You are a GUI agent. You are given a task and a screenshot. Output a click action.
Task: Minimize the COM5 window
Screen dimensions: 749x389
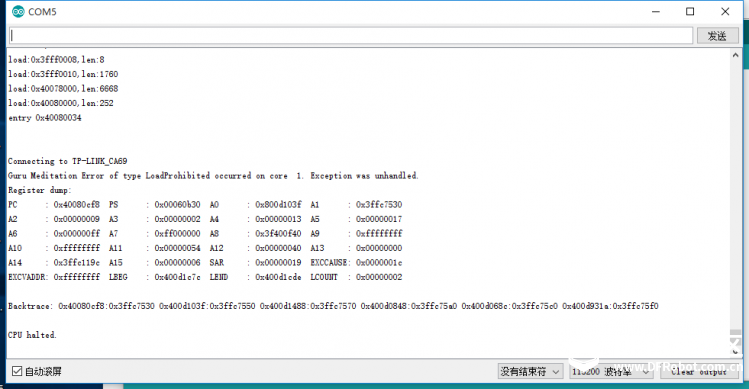(656, 11)
